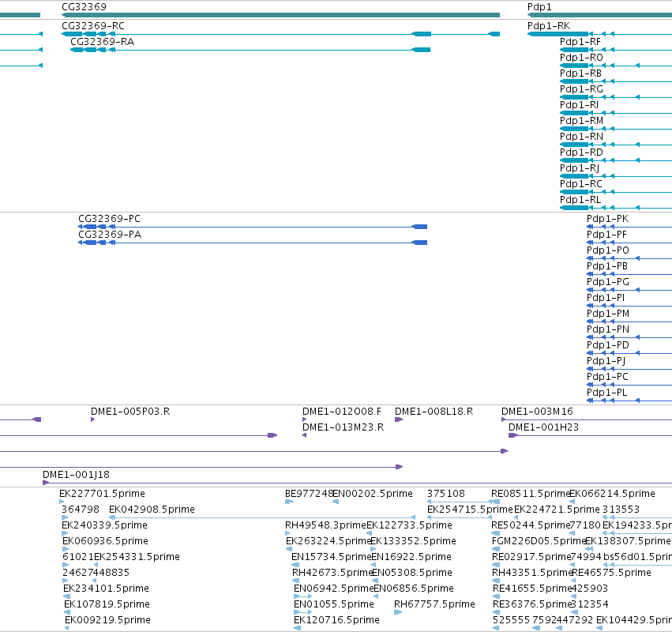This screenshot has height=632, width=672.
Task: Open the Pdp1-PO protein label
Action: pos(608,250)
